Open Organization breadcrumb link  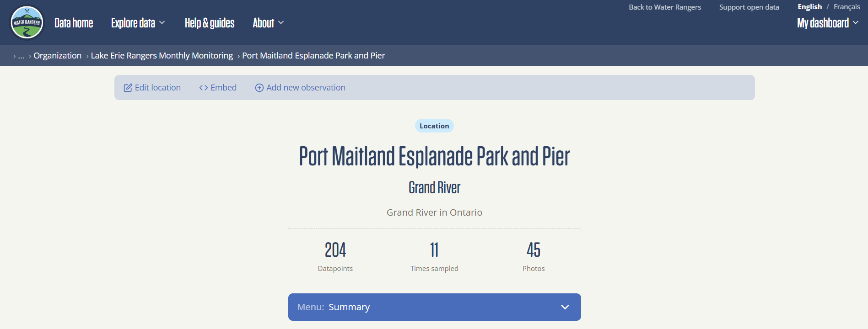[x=58, y=56]
